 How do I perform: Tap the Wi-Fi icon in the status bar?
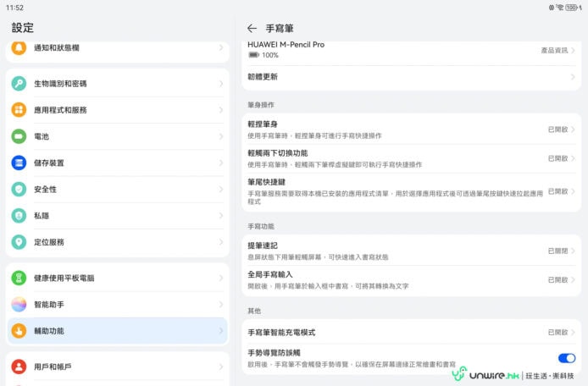[560, 7]
